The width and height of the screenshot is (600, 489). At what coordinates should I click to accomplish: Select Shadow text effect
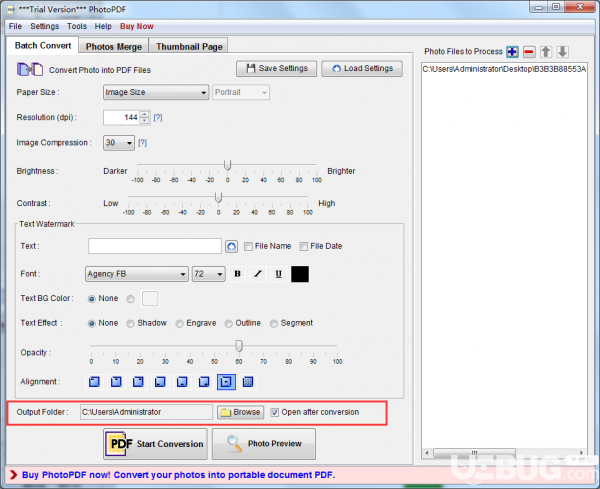[130, 324]
